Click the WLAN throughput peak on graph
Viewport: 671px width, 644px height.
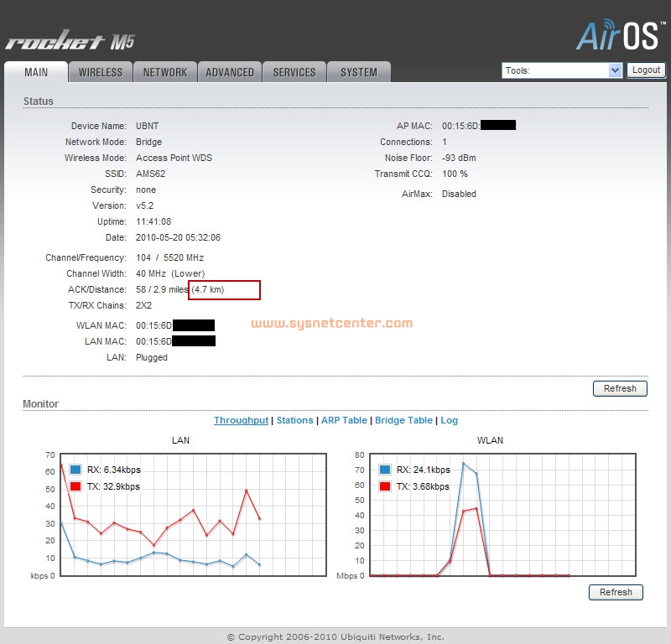pyautogui.click(x=463, y=463)
